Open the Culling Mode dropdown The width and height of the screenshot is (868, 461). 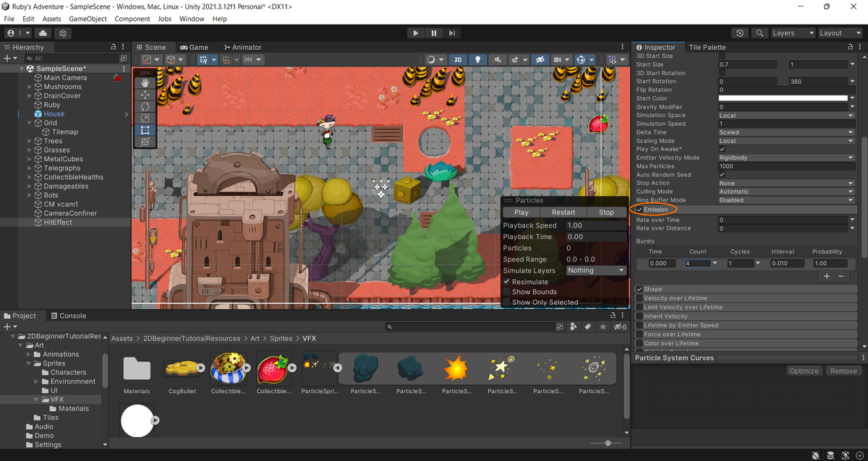(x=786, y=191)
